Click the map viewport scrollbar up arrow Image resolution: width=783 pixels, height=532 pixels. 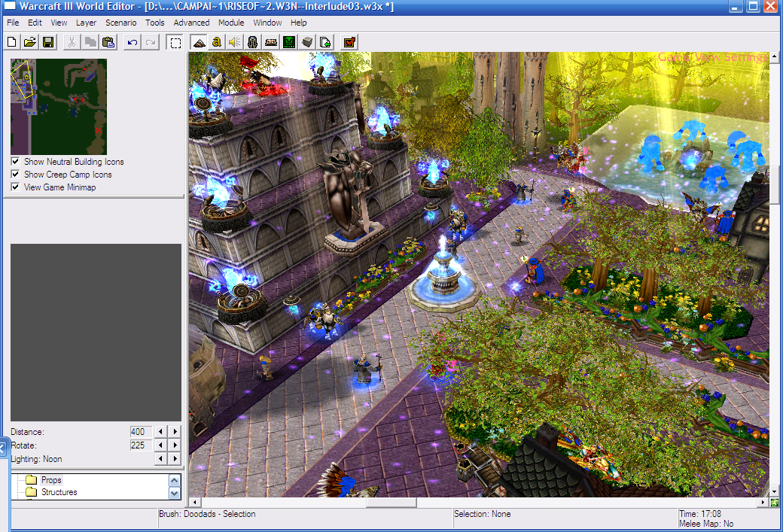775,57
